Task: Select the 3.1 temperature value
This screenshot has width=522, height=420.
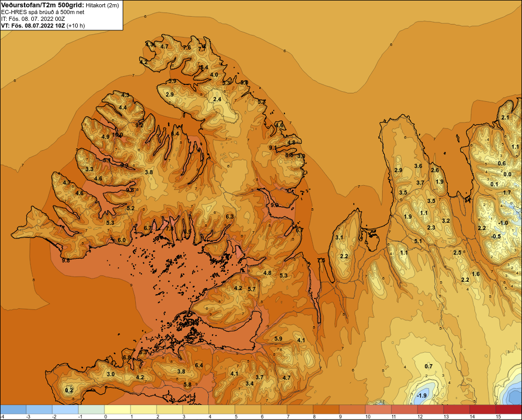Action: click(339, 237)
